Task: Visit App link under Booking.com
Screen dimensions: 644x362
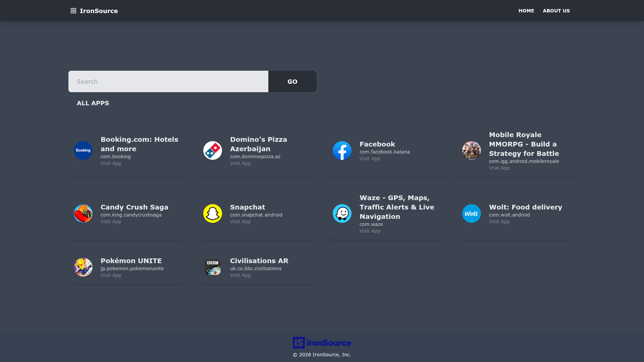Action: point(111,163)
